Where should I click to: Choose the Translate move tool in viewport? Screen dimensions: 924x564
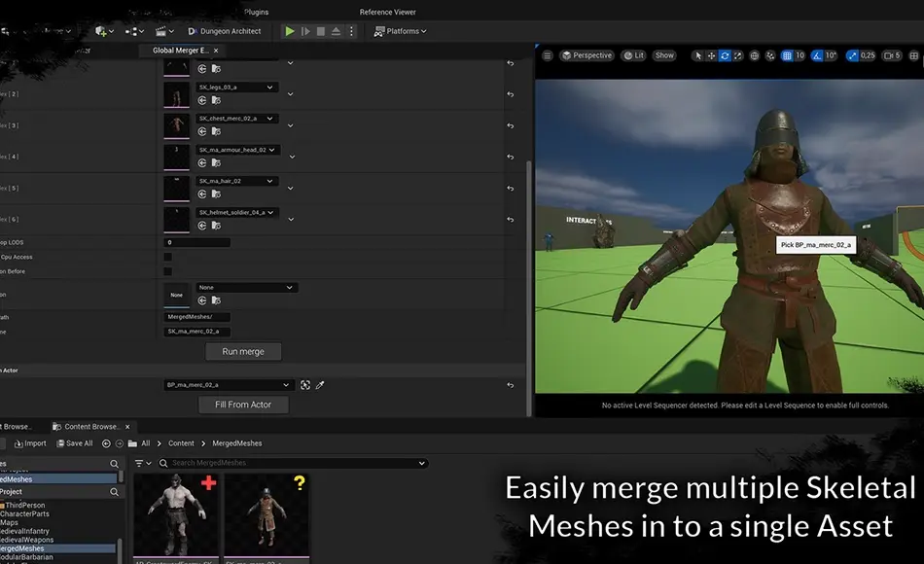pos(711,55)
